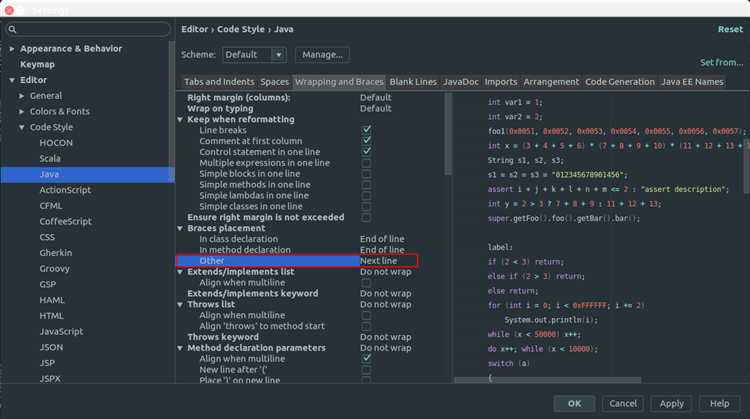This screenshot has width=750, height=419.
Task: Expand Colors & Fonts node
Action: click(x=22, y=111)
